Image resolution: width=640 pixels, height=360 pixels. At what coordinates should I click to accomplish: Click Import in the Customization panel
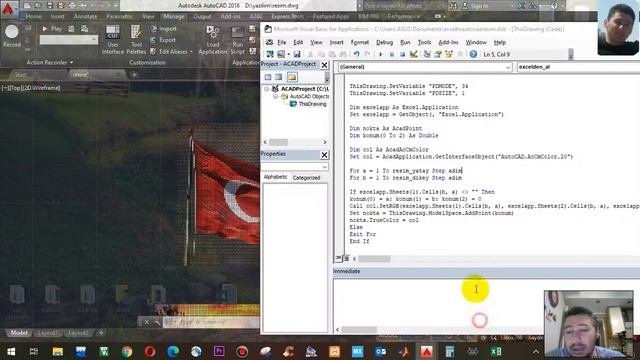pos(163,29)
